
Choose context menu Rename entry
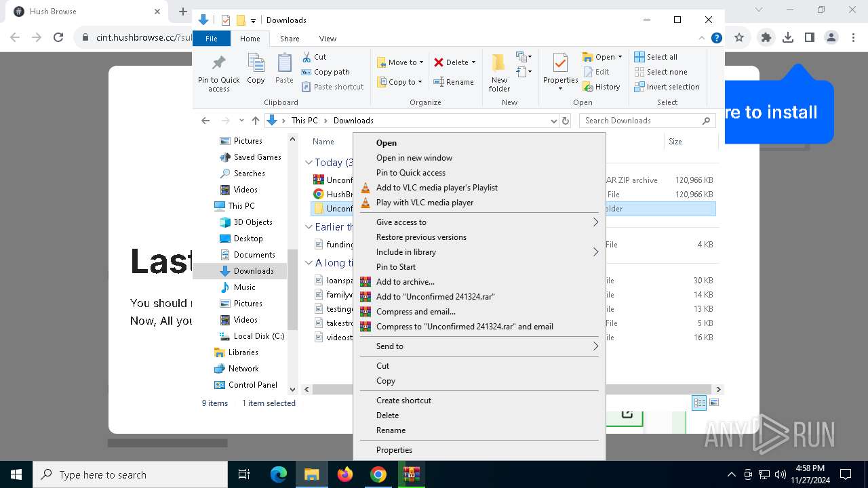[x=479, y=430]
